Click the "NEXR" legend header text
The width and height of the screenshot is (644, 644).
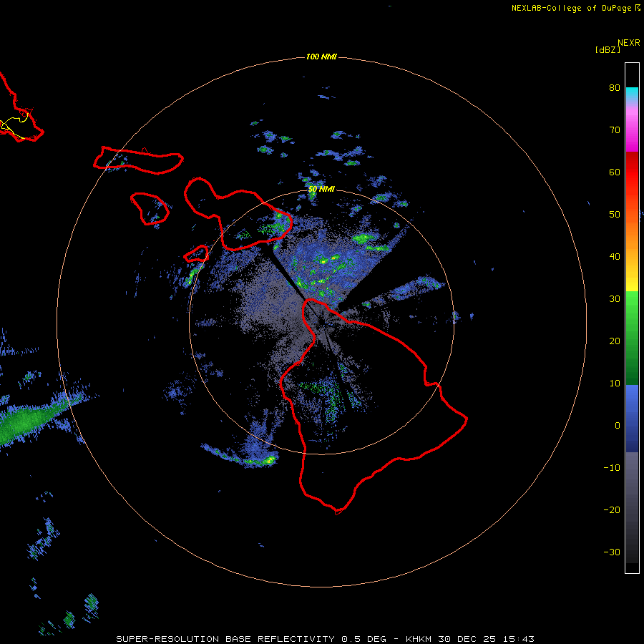click(629, 43)
